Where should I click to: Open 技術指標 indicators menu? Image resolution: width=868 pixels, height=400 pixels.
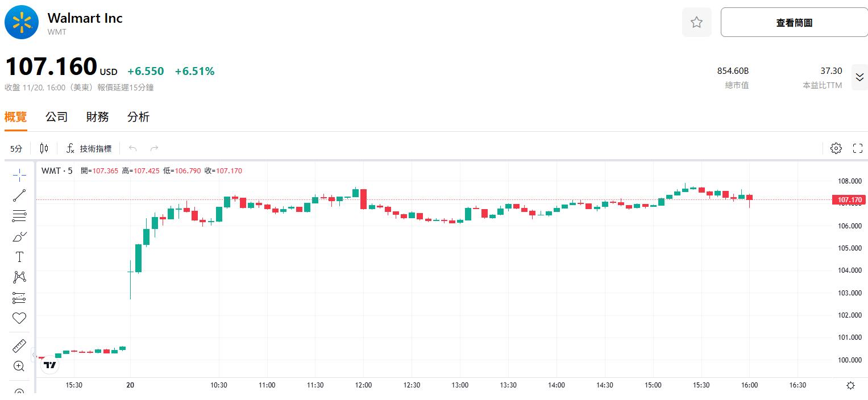[89, 149]
